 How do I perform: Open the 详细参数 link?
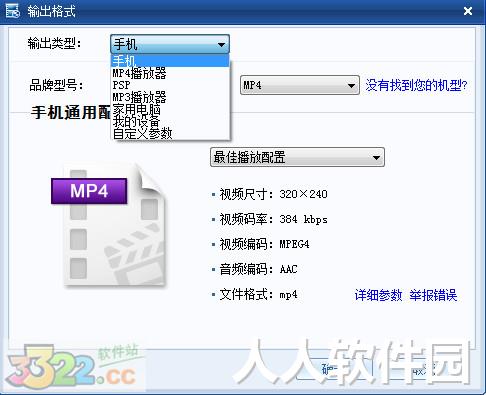tap(378, 295)
